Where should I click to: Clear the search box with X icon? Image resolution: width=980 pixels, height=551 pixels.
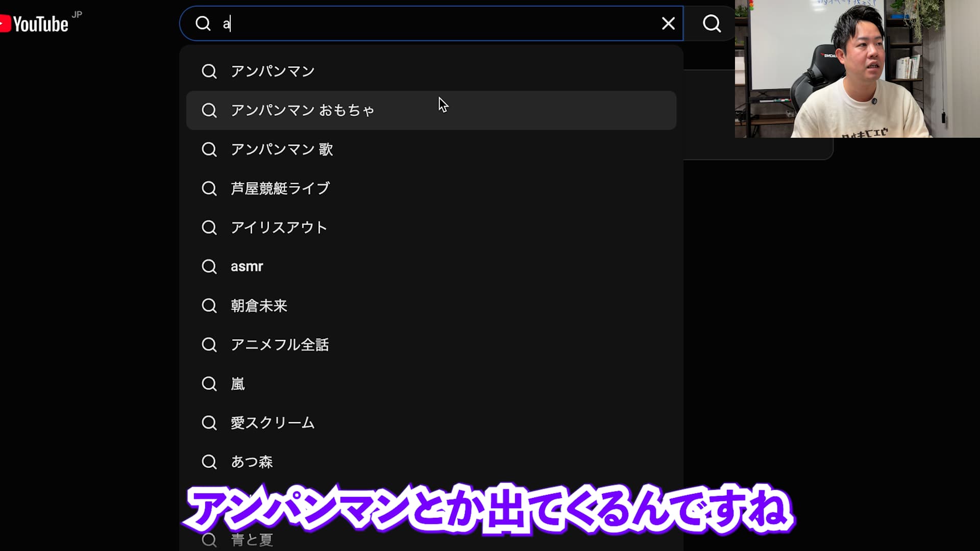pos(668,23)
